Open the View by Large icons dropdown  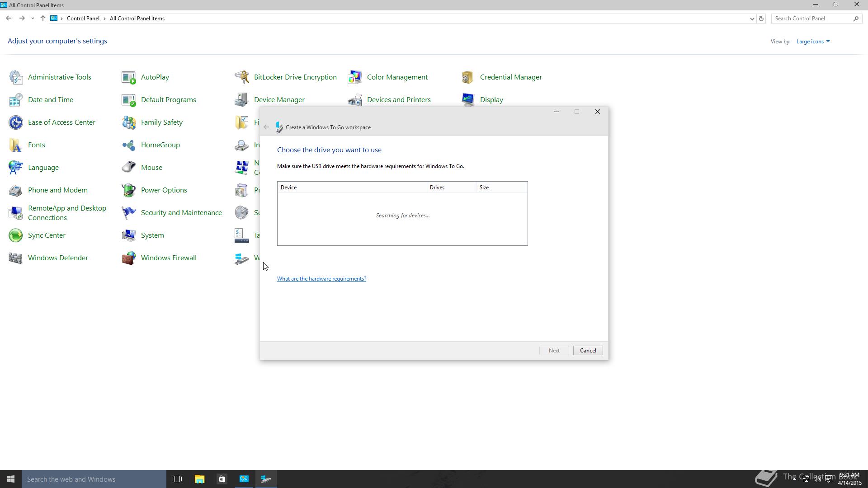(x=813, y=42)
